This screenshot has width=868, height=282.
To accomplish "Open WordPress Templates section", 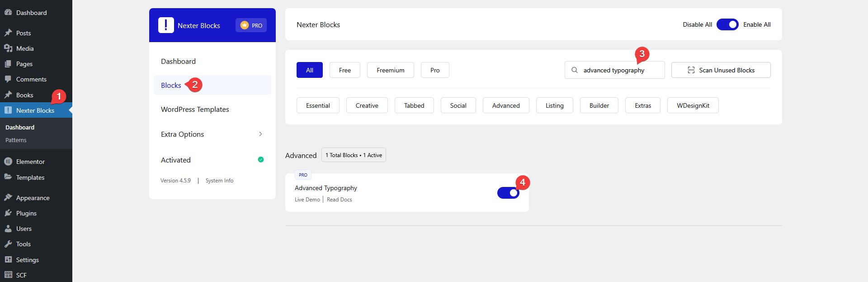I will pyautogui.click(x=195, y=110).
